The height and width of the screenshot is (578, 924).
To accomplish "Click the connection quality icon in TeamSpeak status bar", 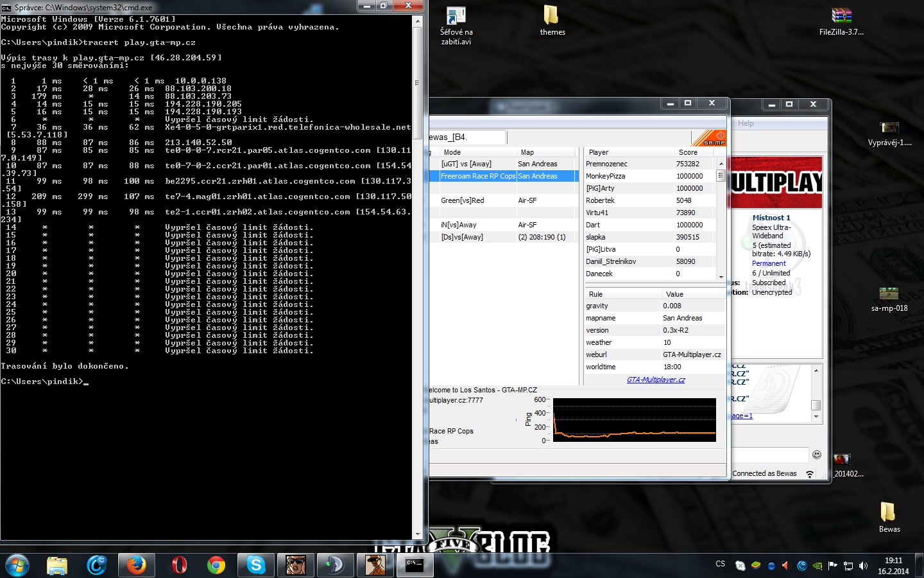I will coord(810,474).
